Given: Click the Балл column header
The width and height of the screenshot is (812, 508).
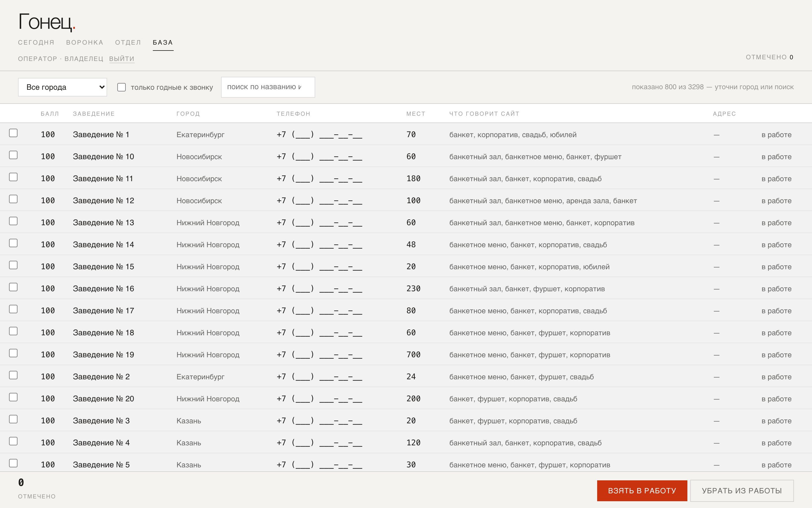Looking at the screenshot, I should click(x=50, y=113).
